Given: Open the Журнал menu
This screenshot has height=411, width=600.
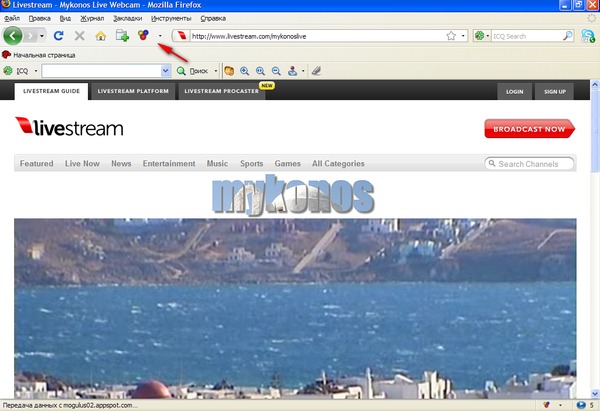Looking at the screenshot, I should [x=92, y=18].
